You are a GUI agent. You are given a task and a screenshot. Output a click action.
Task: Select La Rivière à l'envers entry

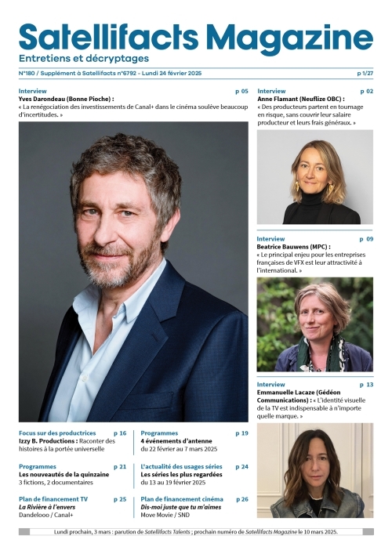point(47,507)
